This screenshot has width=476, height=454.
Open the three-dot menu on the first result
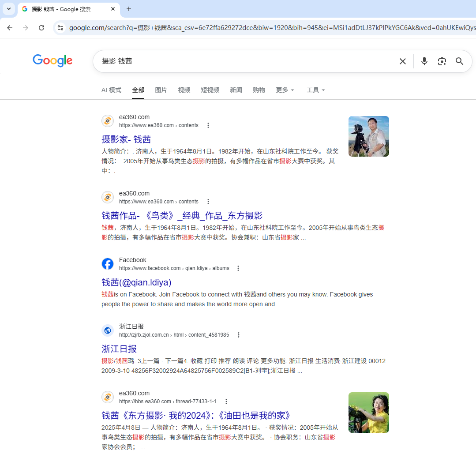[208, 125]
